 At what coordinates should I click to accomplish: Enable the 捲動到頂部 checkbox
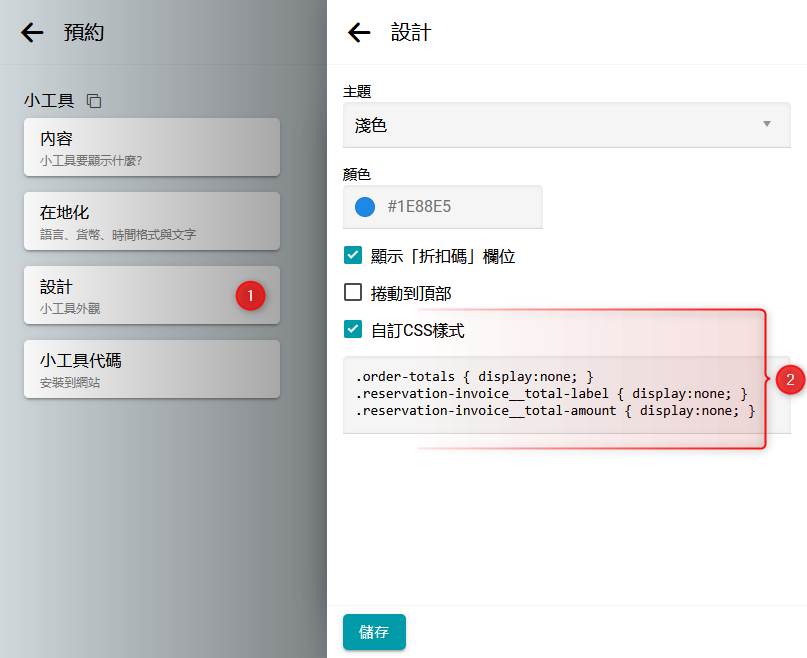353,293
